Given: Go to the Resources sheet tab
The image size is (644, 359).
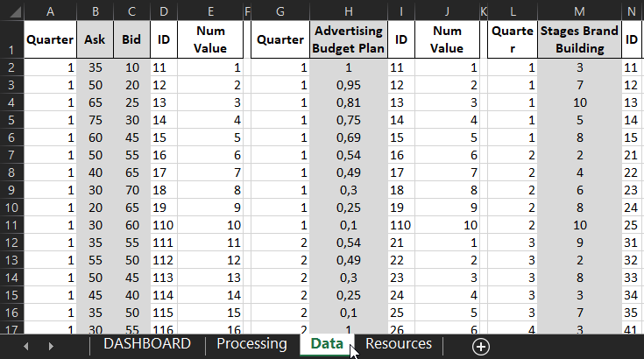Looking at the screenshot, I should pos(398,344).
